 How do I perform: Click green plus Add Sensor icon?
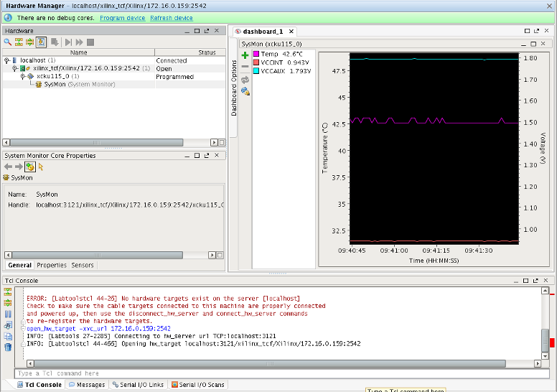click(x=245, y=55)
